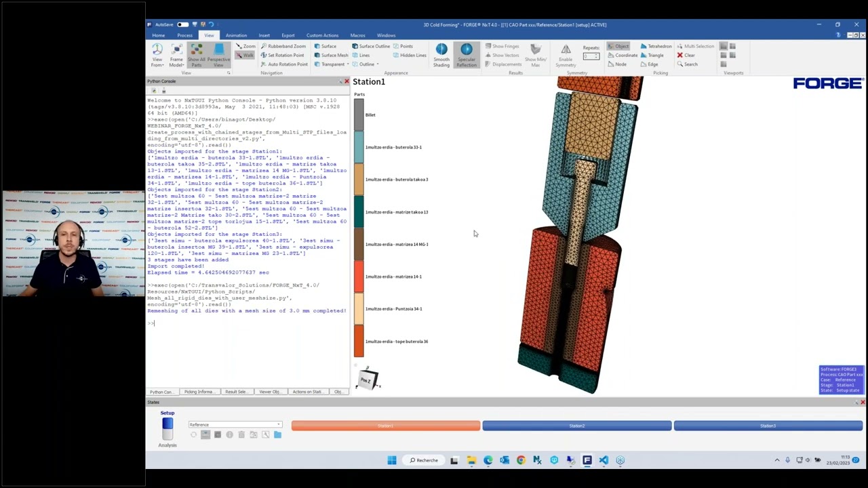This screenshot has height=488, width=868.
Task: Click the buterola 33-1 blue swatch
Action: tap(359, 147)
